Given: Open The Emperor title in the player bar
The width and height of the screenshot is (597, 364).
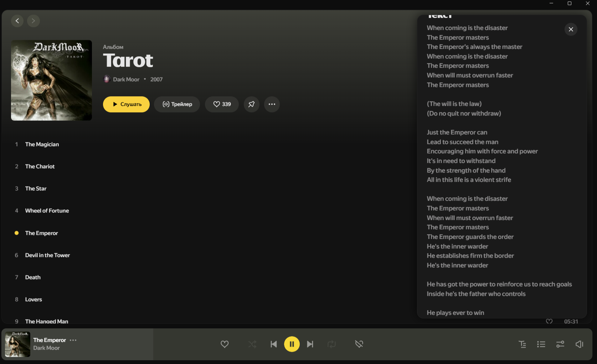Looking at the screenshot, I should [x=50, y=340].
